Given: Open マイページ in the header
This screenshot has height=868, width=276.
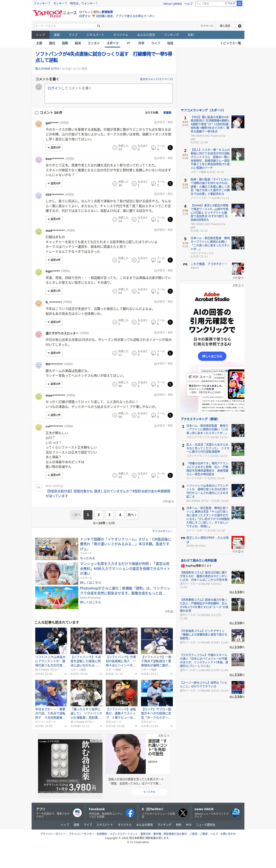Looking at the screenshot, I should [x=207, y=26].
